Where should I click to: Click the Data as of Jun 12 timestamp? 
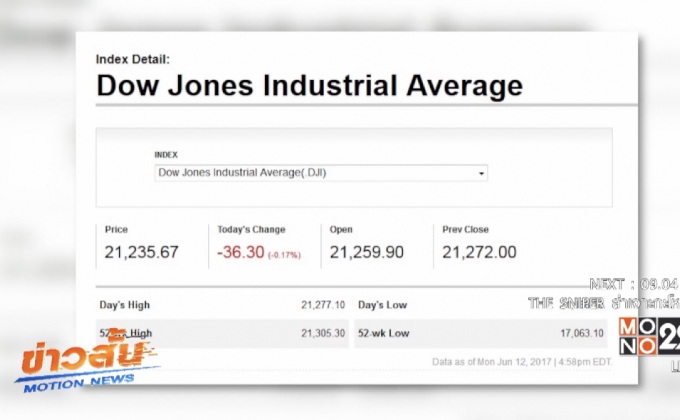click(518, 361)
